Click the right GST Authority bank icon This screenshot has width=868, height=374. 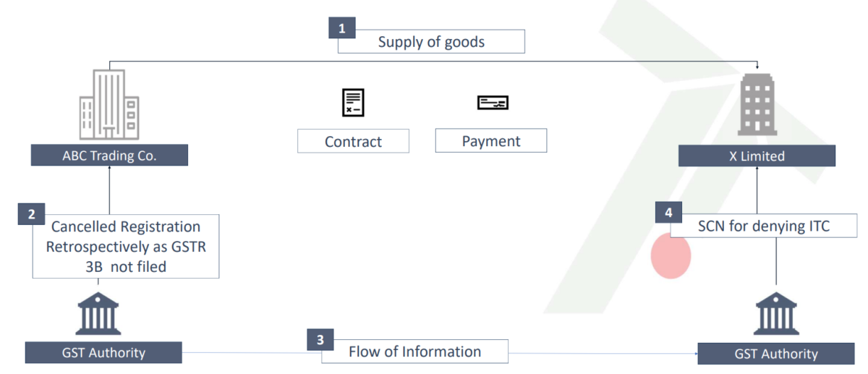click(x=776, y=315)
